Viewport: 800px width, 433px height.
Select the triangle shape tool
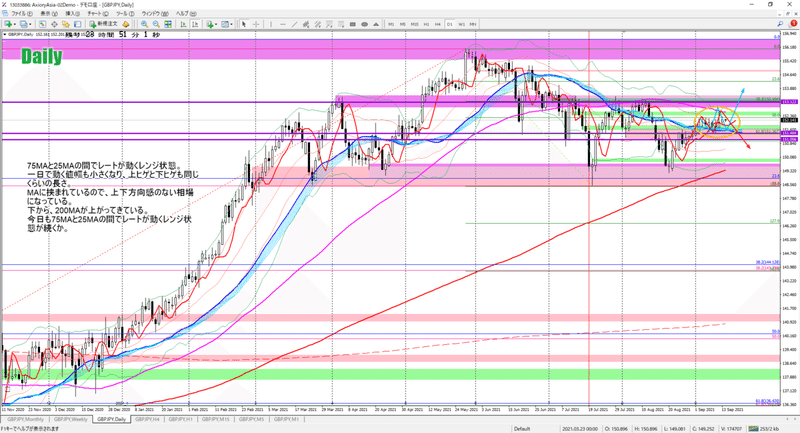tap(376, 24)
